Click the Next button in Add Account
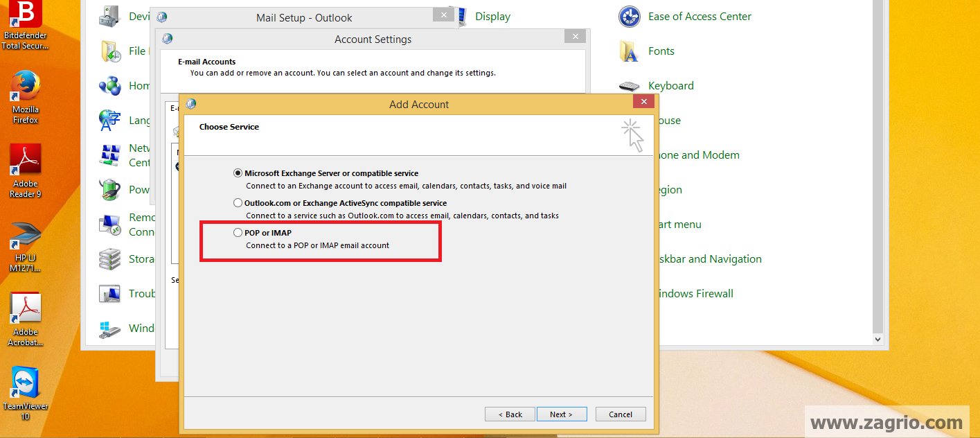The height and width of the screenshot is (438, 980). (x=562, y=414)
